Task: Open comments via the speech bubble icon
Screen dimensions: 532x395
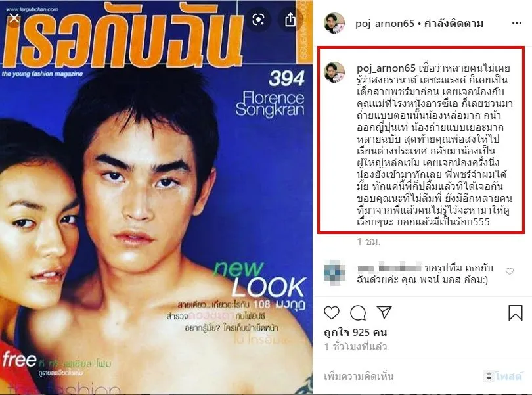Action: coord(358,313)
